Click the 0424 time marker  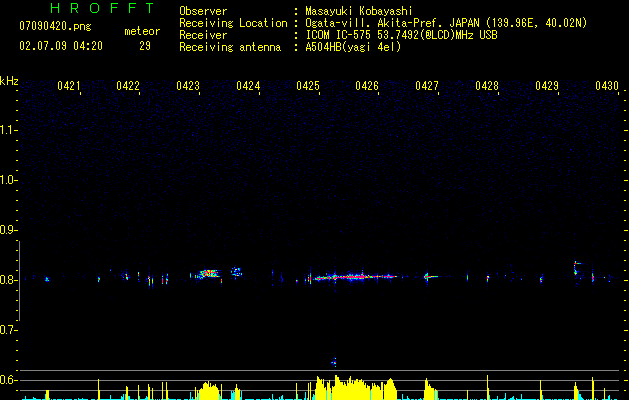pos(248,86)
